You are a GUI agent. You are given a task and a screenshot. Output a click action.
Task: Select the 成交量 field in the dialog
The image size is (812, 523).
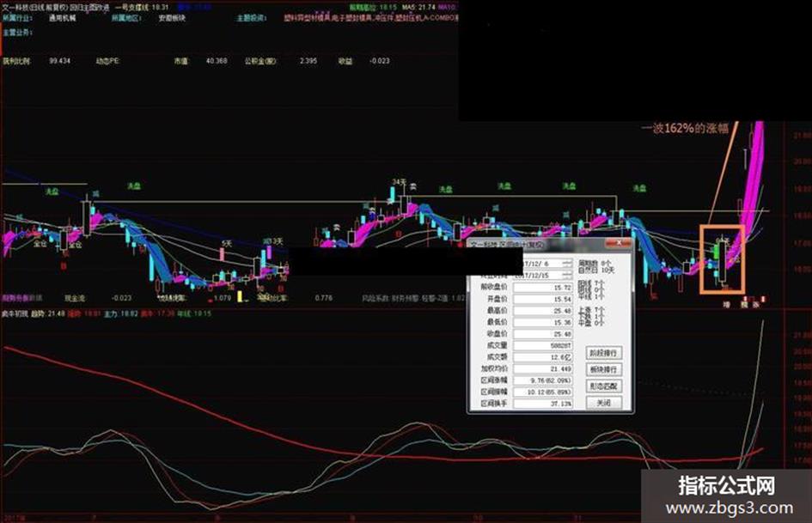(543, 345)
